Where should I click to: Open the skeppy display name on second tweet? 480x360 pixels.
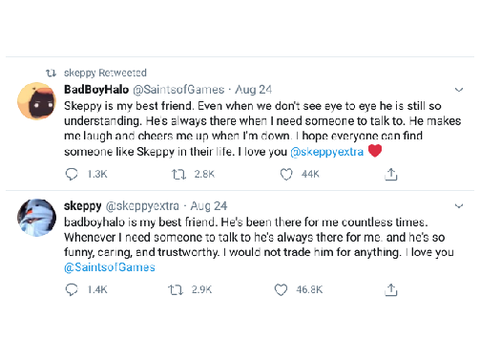click(83, 206)
